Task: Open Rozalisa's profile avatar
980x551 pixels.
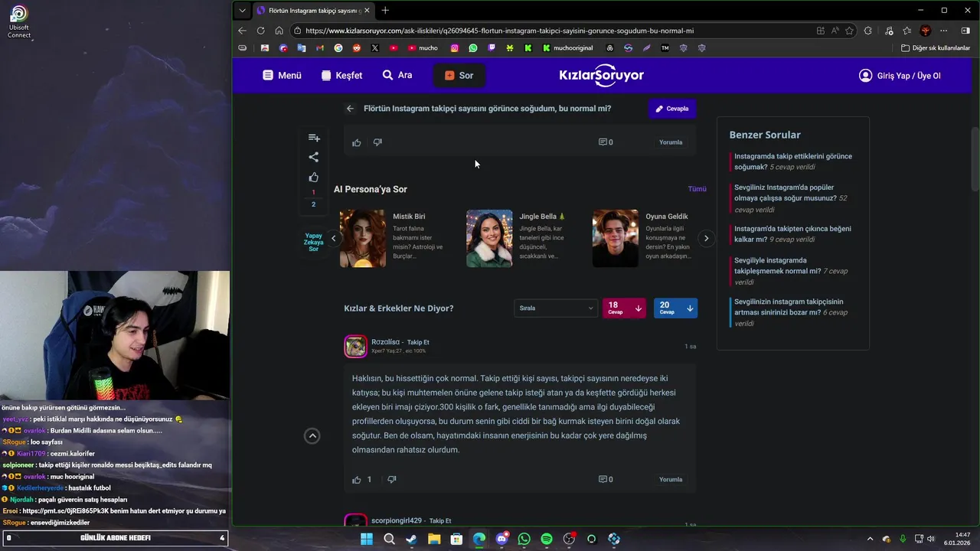Action: pos(355,346)
